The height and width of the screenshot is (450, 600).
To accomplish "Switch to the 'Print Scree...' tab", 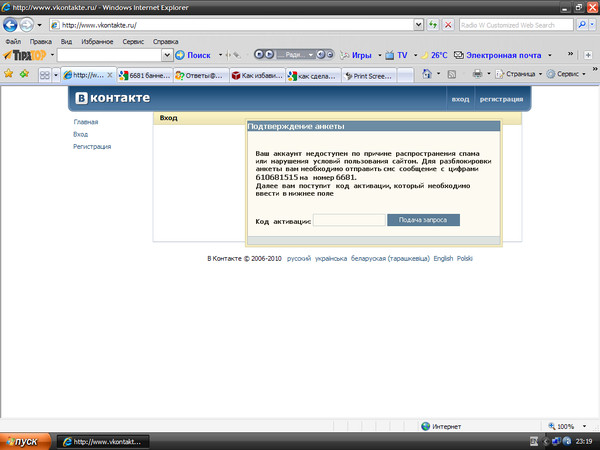I will click(x=369, y=75).
